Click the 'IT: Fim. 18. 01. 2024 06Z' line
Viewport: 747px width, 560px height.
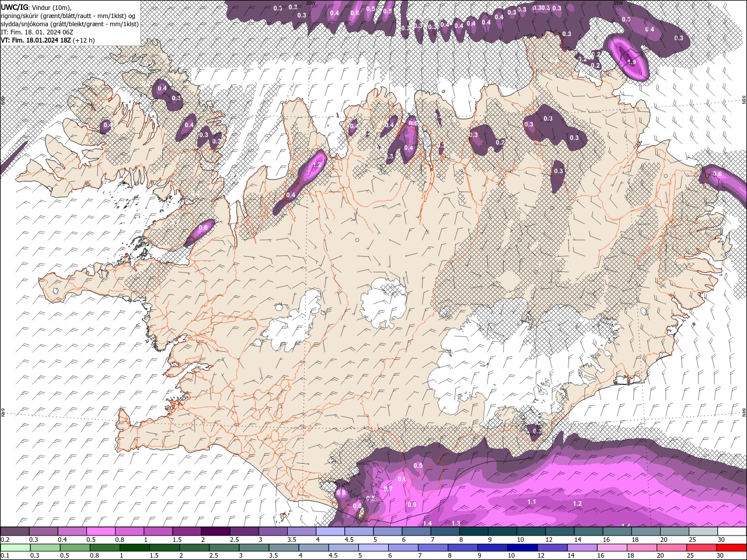pyautogui.click(x=37, y=32)
